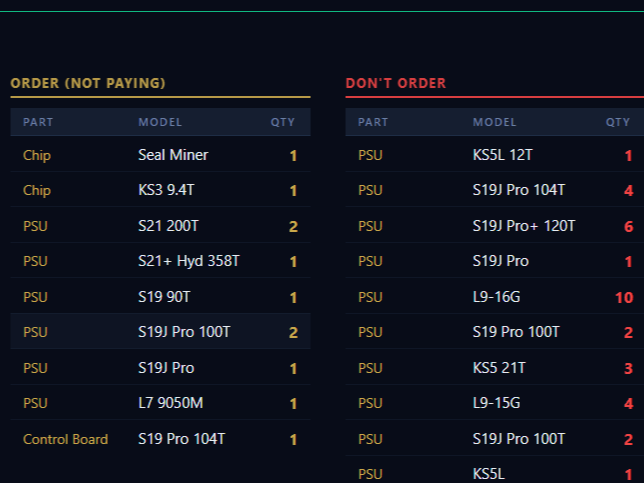Select the L7 9050M model cell
Screen dimensions: 644x483
(171, 403)
